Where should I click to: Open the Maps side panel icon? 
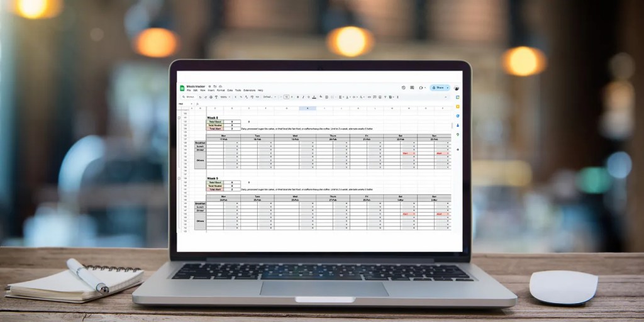coord(458,135)
